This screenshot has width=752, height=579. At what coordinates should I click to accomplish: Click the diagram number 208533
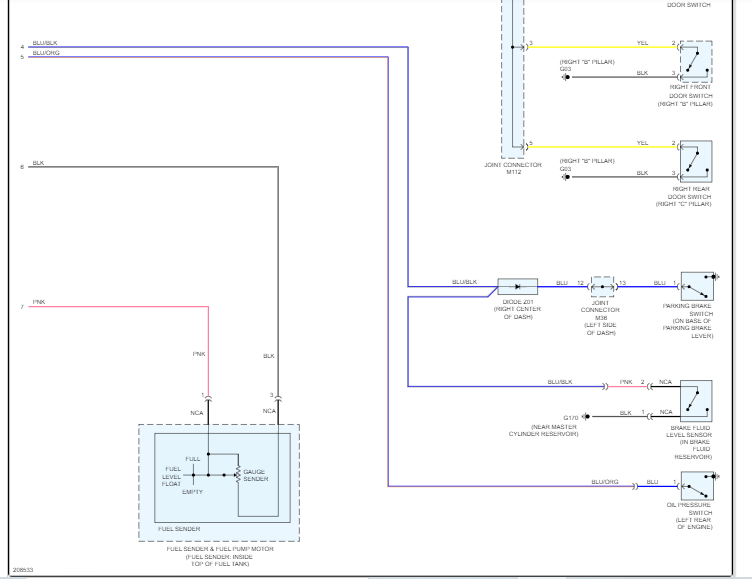point(23,570)
